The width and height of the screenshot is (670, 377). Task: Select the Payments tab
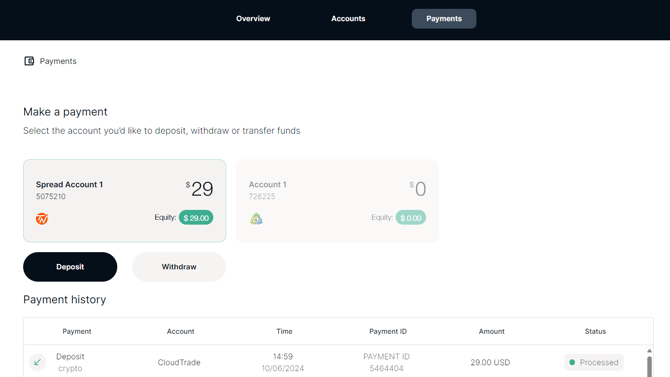444,19
